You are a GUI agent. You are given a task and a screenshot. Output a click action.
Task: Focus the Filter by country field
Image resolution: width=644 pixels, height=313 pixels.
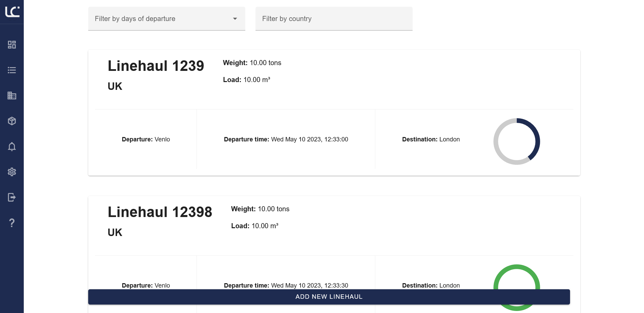click(334, 19)
